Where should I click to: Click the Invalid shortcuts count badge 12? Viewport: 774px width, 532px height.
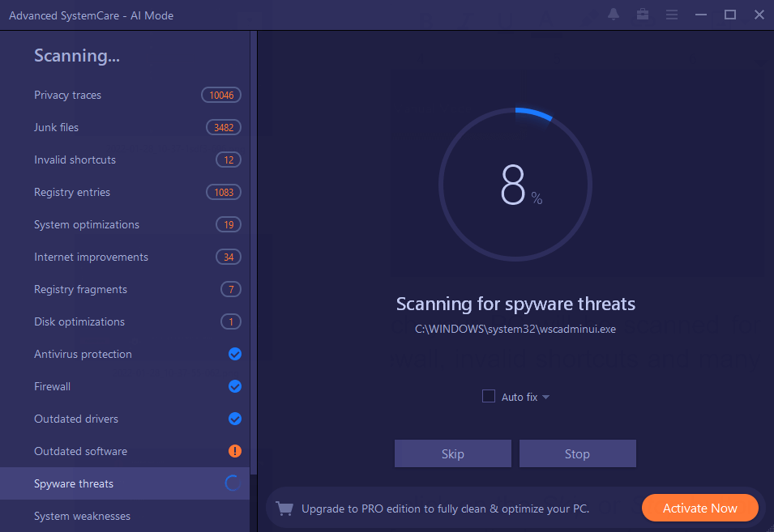coord(229,160)
